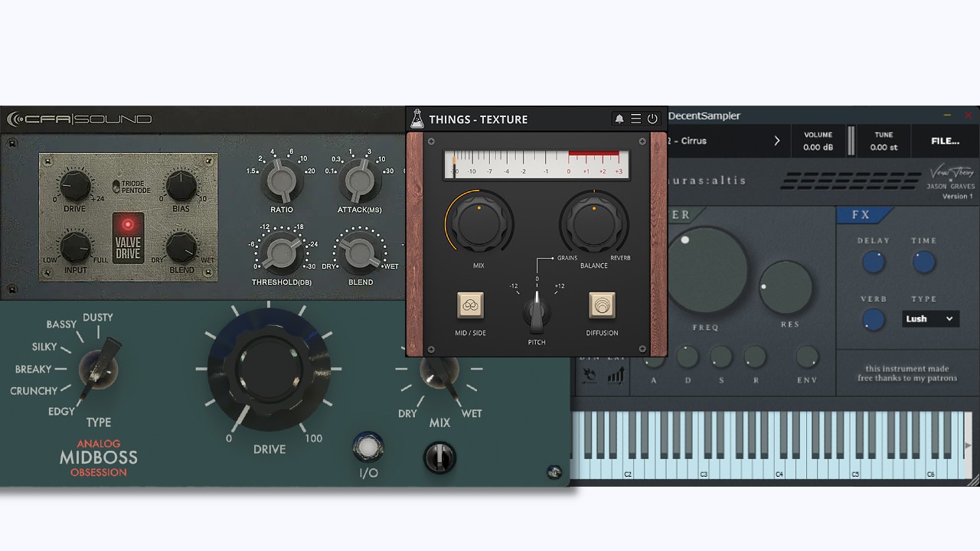Click the bell notification icon in THINGS - TEXTURE
The height and width of the screenshot is (551, 980).
619,119
